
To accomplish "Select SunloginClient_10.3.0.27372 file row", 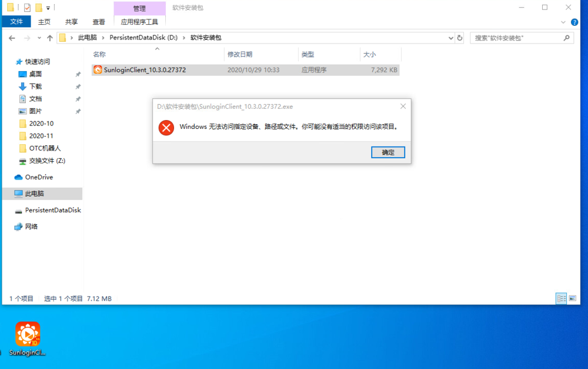I will point(245,70).
